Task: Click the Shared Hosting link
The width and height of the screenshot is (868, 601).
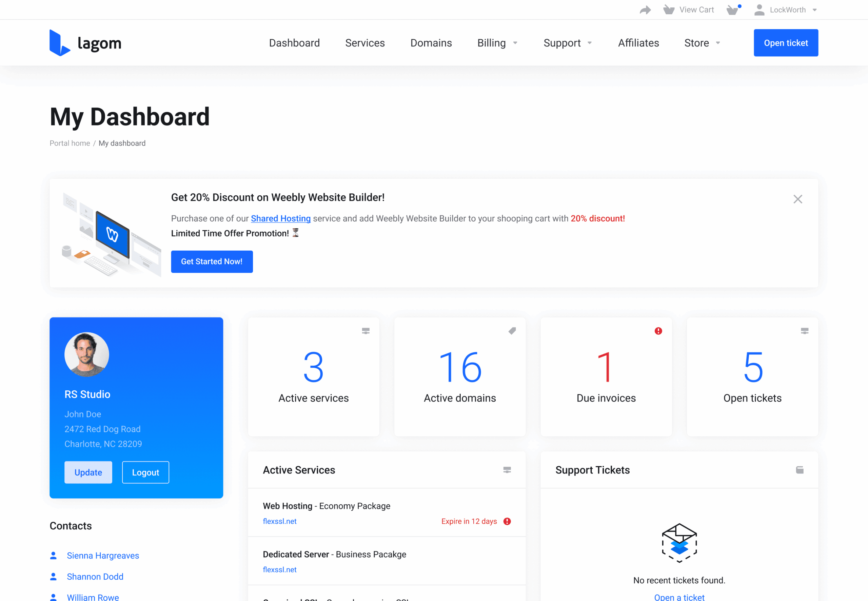Action: pyautogui.click(x=280, y=218)
